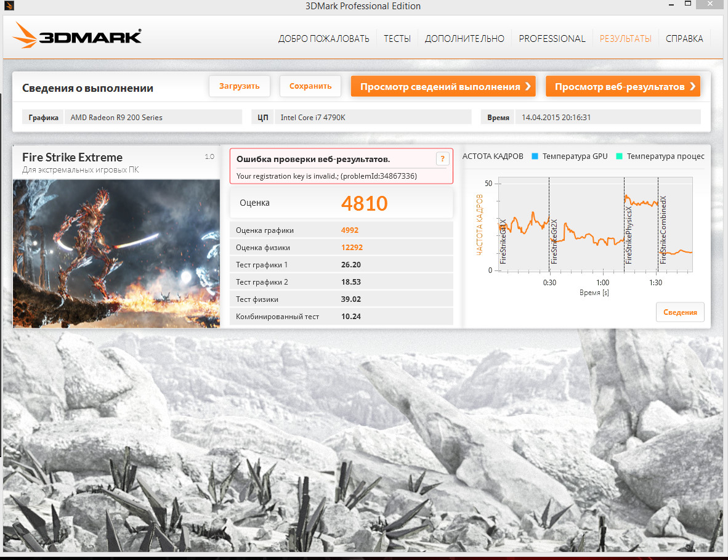The width and height of the screenshot is (728, 560).
Task: Minimize the 3DMark window
Action: pyautogui.click(x=671, y=5)
